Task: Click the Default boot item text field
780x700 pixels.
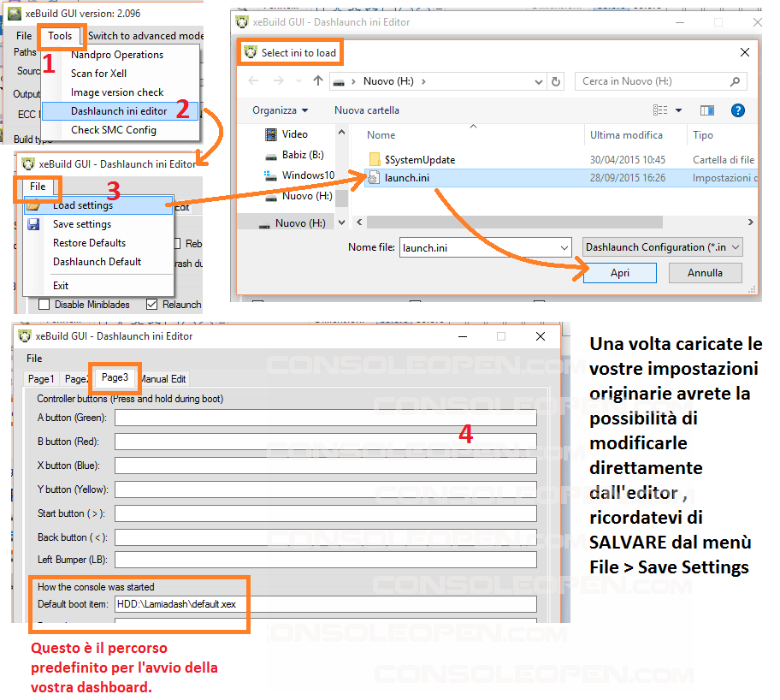Action: (x=325, y=604)
